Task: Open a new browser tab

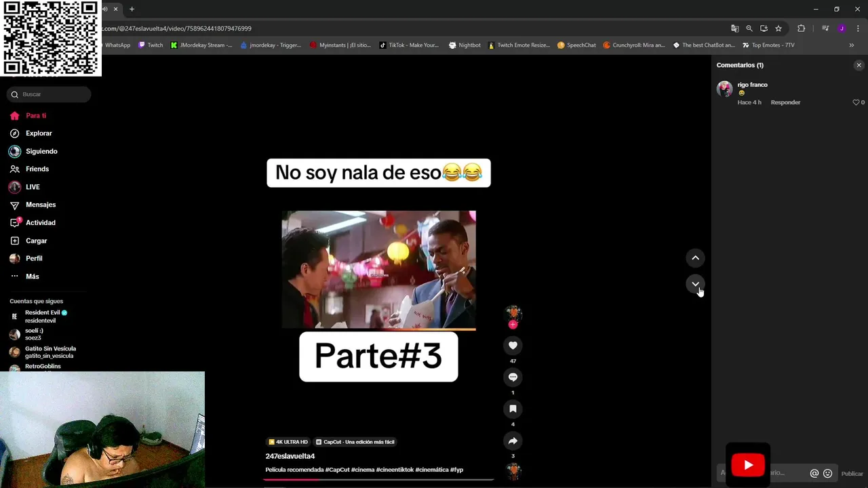Action: pos(132,9)
